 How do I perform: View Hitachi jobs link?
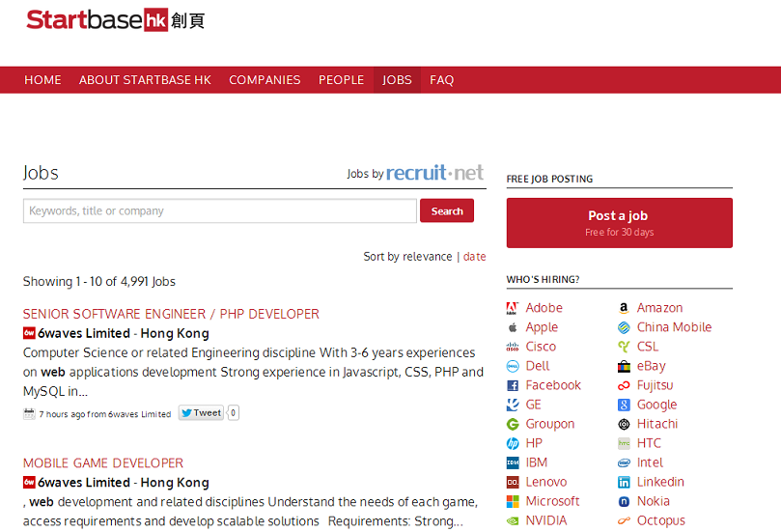[657, 424]
